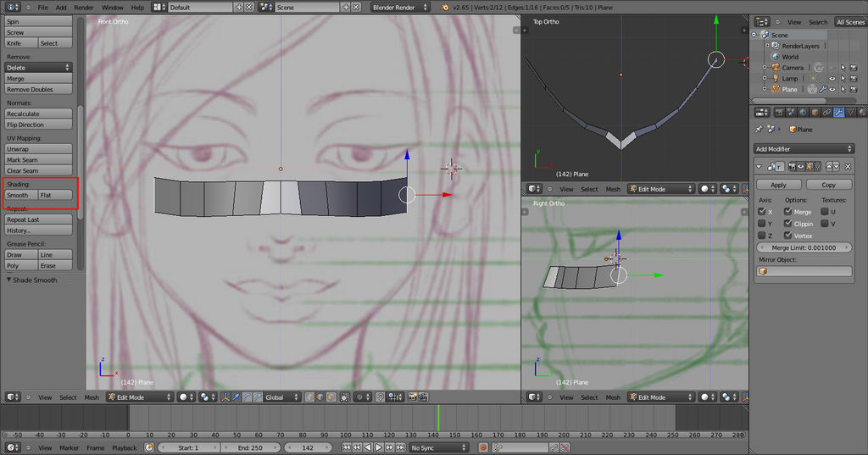Open the Edit Mode selector in front viewport
The width and height of the screenshot is (868, 455).
[138, 397]
